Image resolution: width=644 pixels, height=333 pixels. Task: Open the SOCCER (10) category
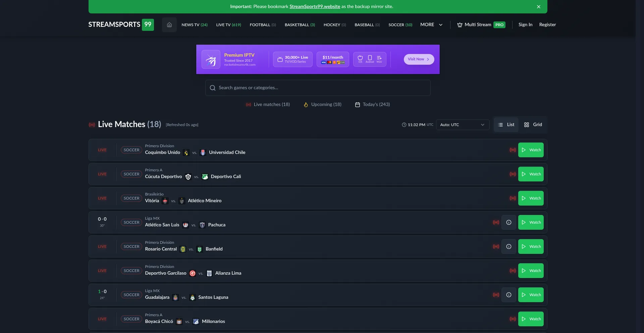coord(400,25)
